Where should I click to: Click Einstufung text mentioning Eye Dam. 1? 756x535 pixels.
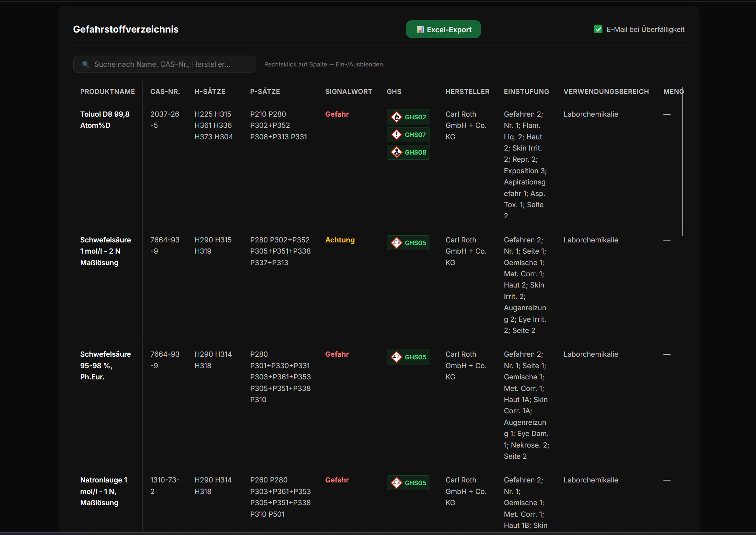point(526,405)
